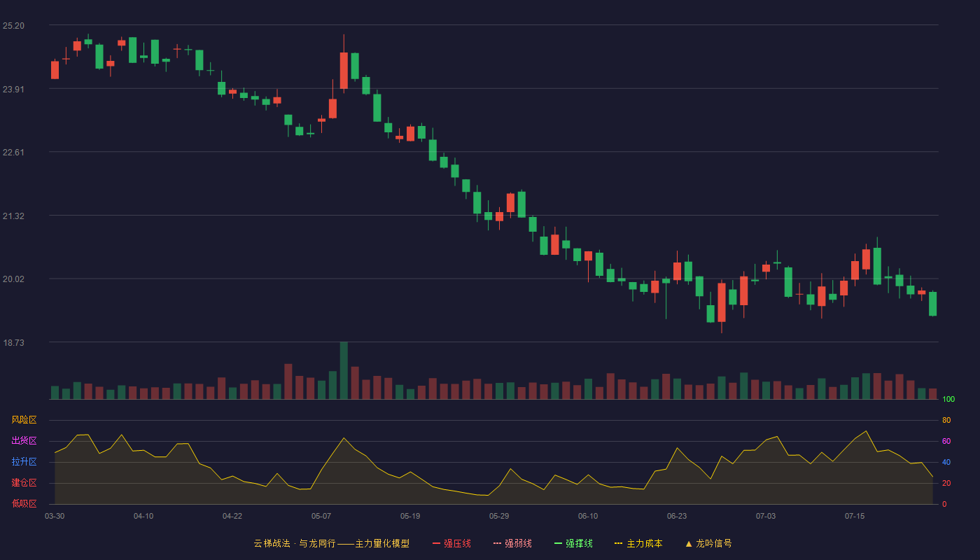The image size is (980, 560).
Task: Click the green line icon beside 强撑线
Action: tap(558, 543)
